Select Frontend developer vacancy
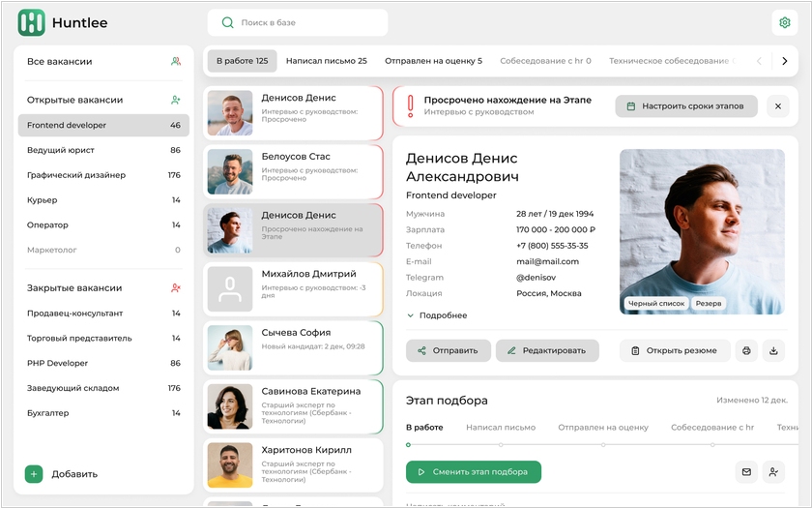 pyautogui.click(x=103, y=125)
